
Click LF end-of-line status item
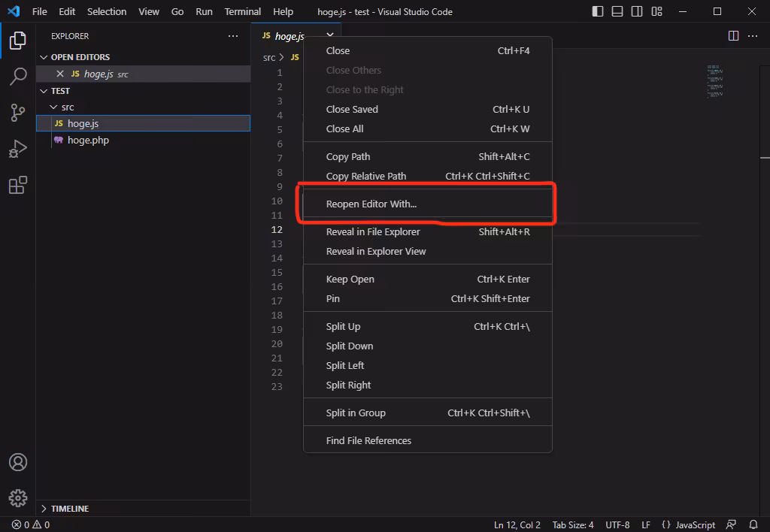tap(646, 524)
